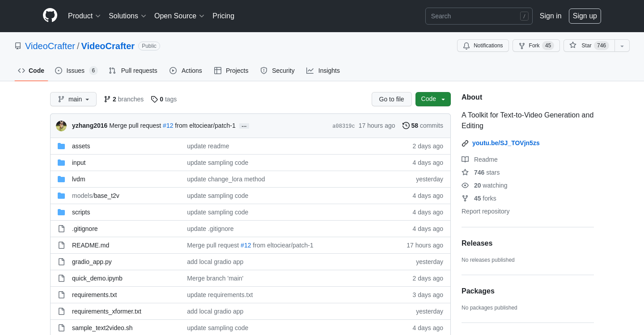Click the branches icon next to 2 branches
Screen dimensions: 644x335
point(107,99)
